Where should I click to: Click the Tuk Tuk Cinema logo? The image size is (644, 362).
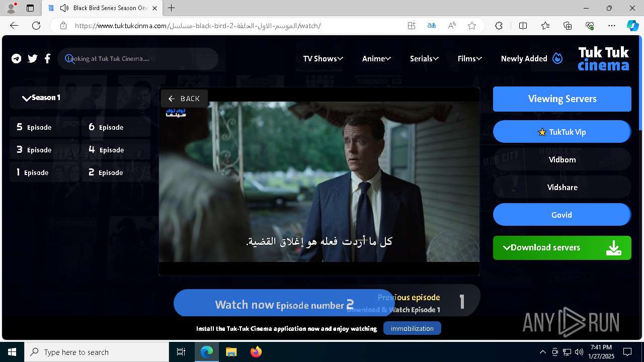point(603,59)
